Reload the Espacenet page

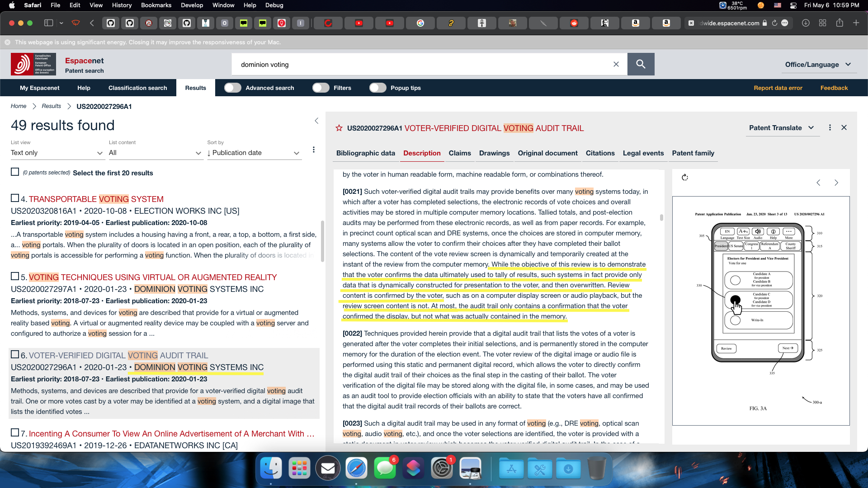[x=774, y=23]
